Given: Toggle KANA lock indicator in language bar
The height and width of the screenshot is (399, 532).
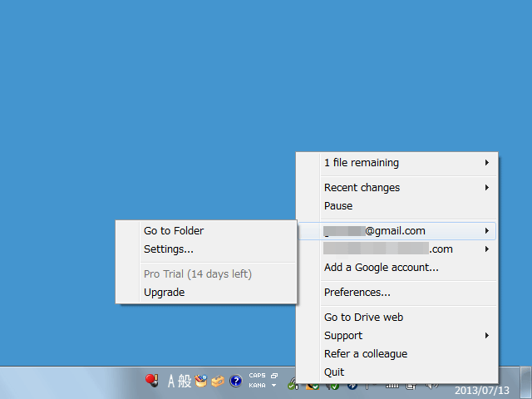Looking at the screenshot, I should point(257,386).
